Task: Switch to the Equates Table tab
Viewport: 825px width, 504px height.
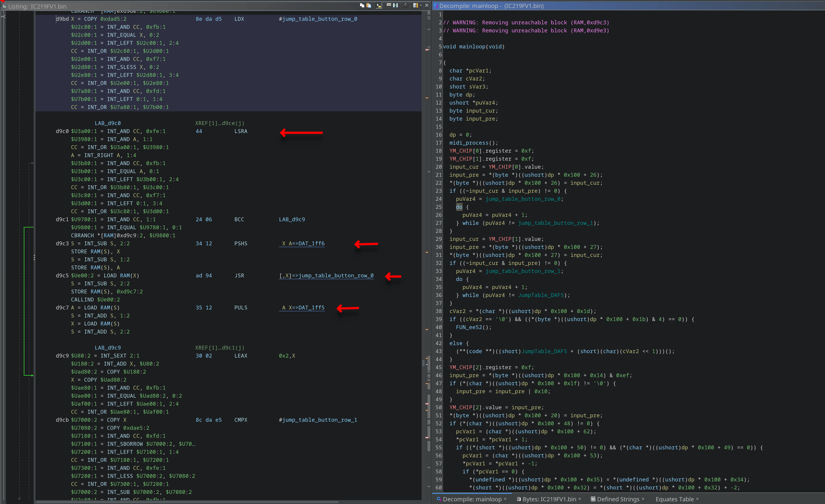Action: (x=674, y=499)
